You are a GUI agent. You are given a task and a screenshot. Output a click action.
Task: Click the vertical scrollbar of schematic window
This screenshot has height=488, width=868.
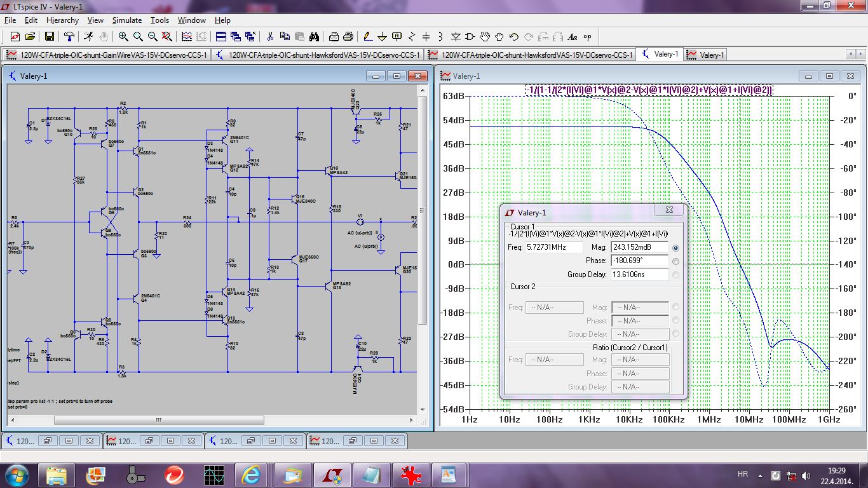pyautogui.click(x=423, y=250)
